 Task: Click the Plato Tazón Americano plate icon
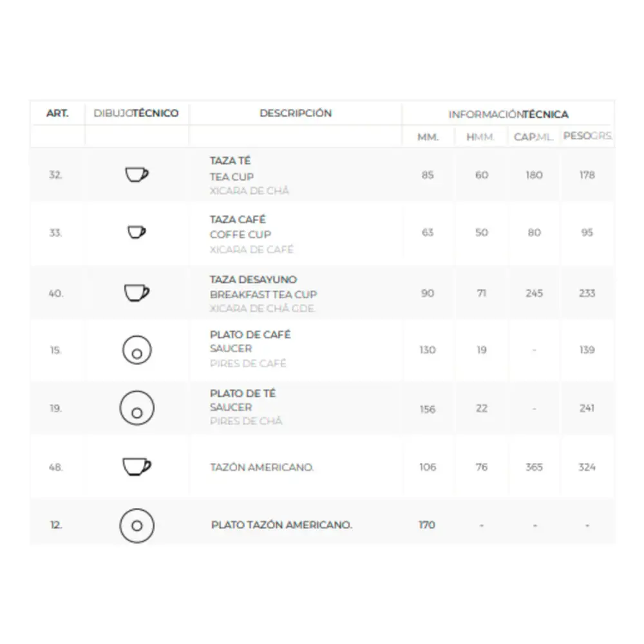point(137,525)
